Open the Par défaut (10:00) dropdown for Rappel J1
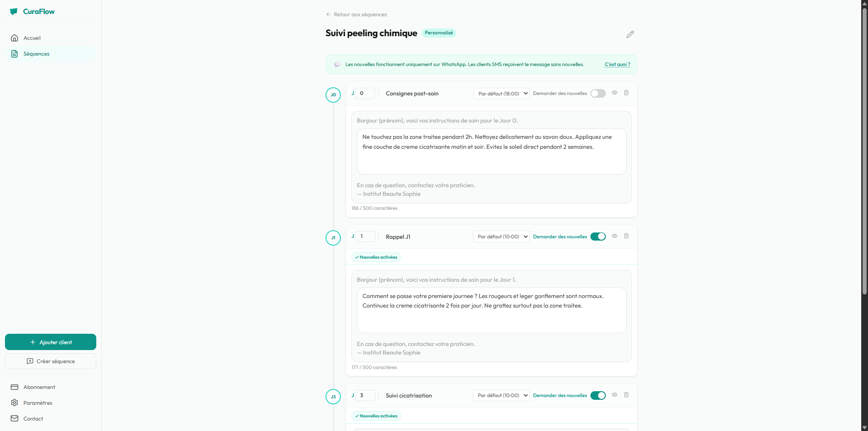 coord(501,237)
